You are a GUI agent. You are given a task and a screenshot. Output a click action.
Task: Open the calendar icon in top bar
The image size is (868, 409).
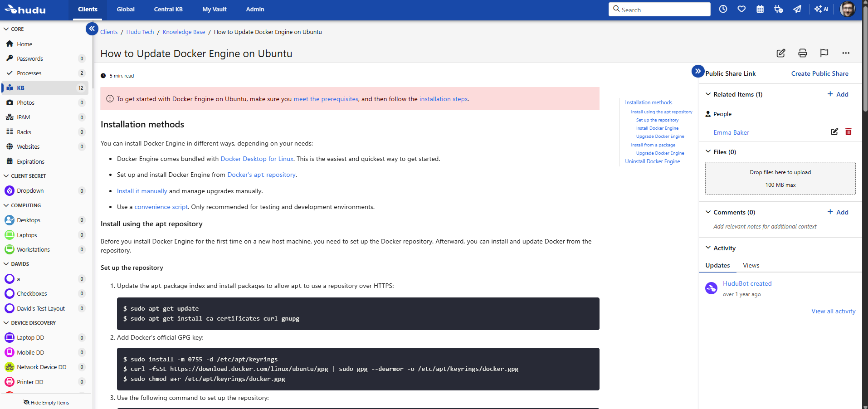[x=760, y=9]
